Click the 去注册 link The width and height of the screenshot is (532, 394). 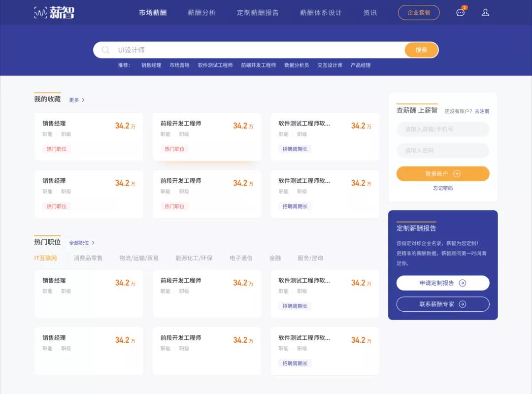(482, 111)
